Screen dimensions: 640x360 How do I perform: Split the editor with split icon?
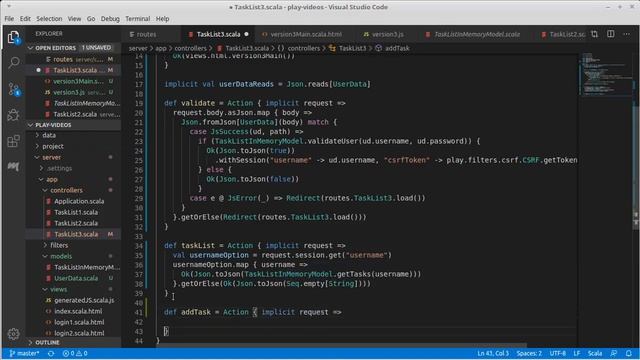pos(611,34)
